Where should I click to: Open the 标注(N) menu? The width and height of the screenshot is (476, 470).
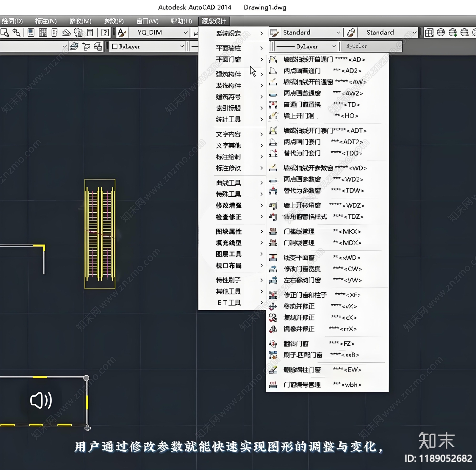[46, 21]
